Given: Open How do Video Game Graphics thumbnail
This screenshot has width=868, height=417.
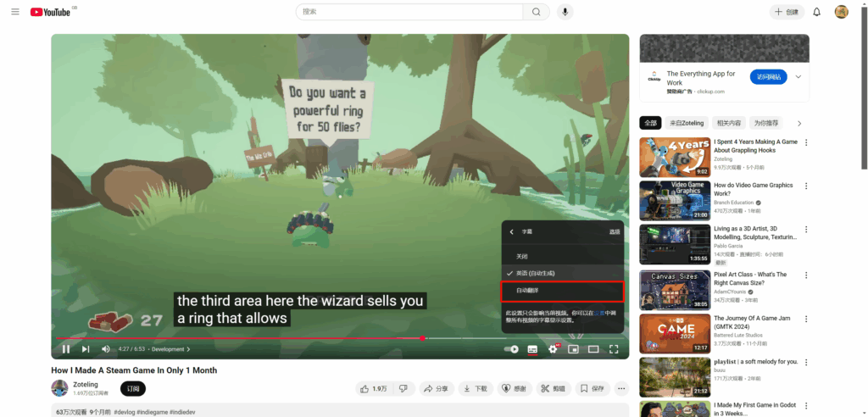Looking at the screenshot, I should (x=675, y=201).
